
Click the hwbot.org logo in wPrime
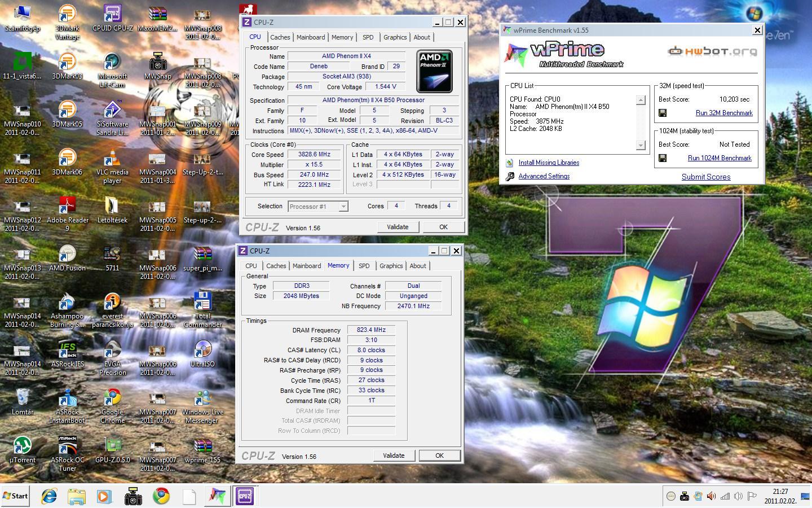pos(712,51)
